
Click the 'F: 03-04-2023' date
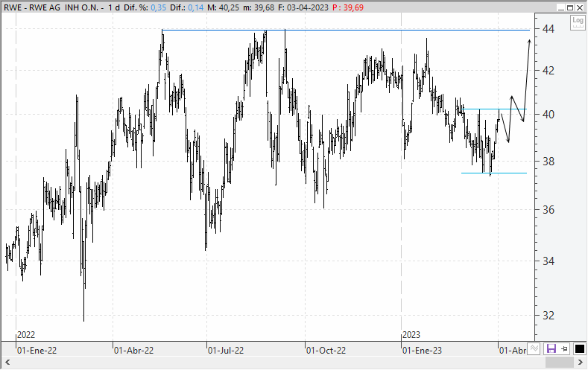(303, 7)
